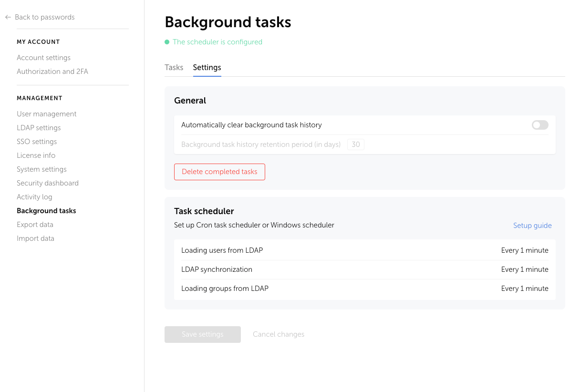Click the green scheduler status indicator
Viewport: 580px width, 392px height.
(x=166, y=42)
